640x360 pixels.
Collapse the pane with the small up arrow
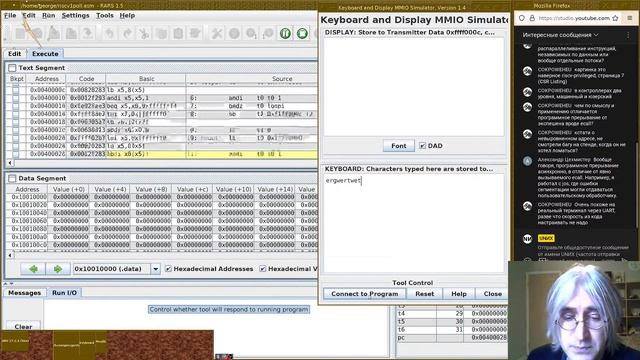[x=6, y=284]
